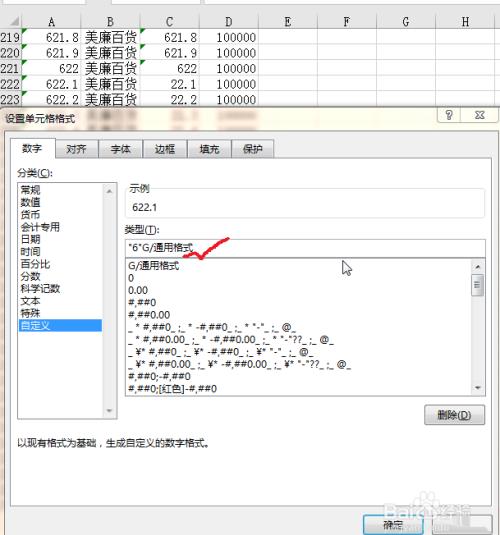Select 百分比 category
500x535 pixels.
[61, 264]
